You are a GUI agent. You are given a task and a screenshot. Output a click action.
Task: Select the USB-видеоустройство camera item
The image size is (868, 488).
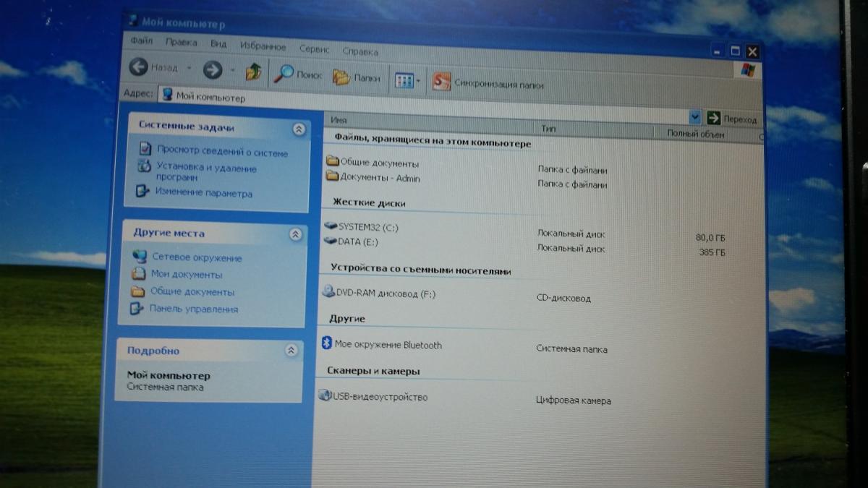[x=373, y=396]
